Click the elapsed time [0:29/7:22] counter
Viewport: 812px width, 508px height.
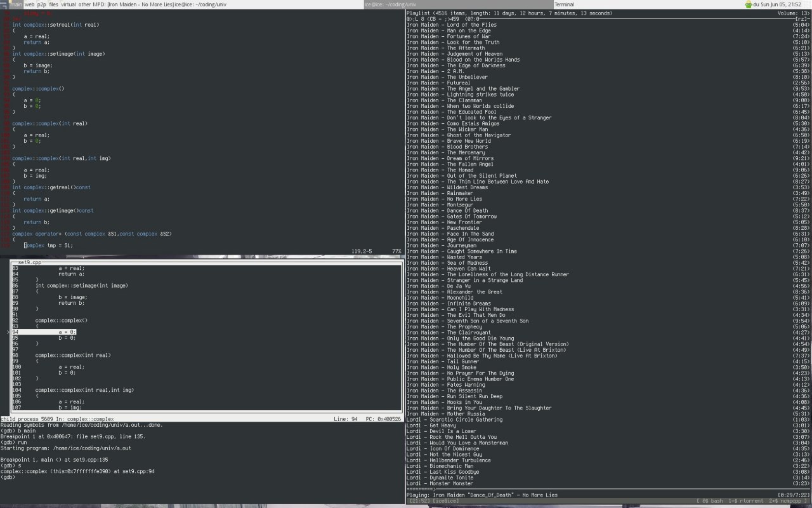point(794,495)
